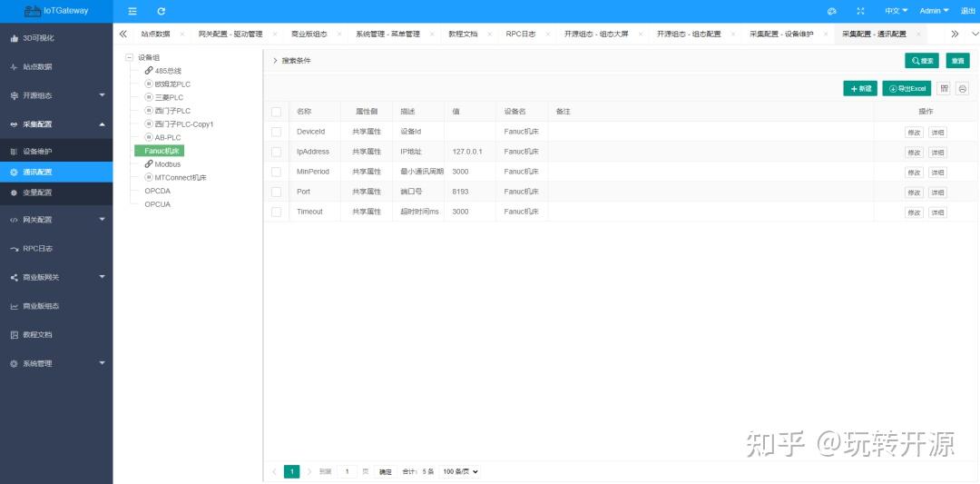Check the MinPeriod row checkbox
The height and width of the screenshot is (484, 980).
pos(276,172)
